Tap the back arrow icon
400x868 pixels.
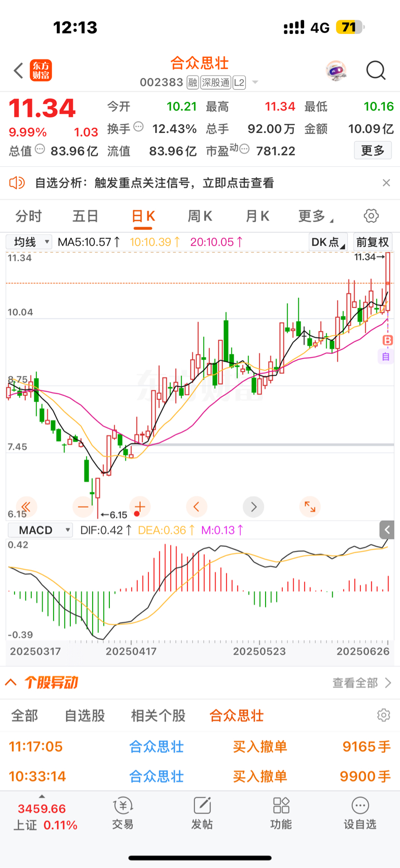click(x=19, y=70)
